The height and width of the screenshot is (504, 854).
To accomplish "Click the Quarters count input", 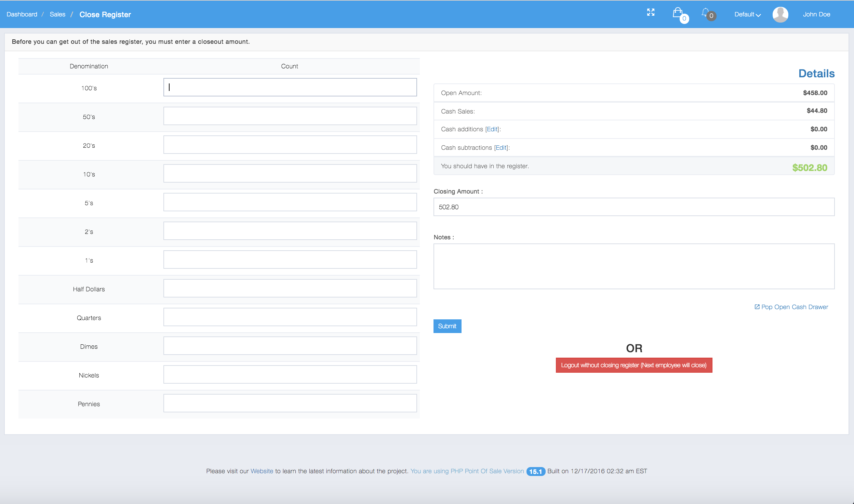I will pyautogui.click(x=290, y=317).
